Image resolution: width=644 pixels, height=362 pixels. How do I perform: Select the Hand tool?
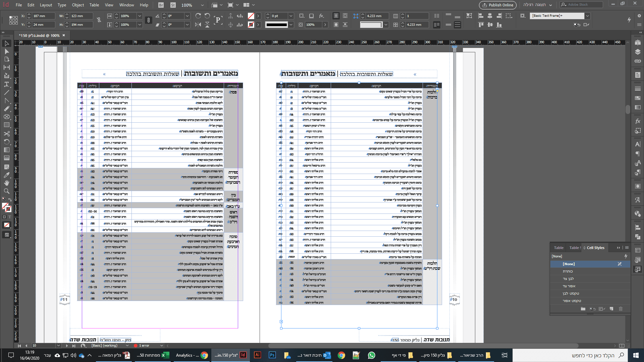pyautogui.click(x=6, y=183)
